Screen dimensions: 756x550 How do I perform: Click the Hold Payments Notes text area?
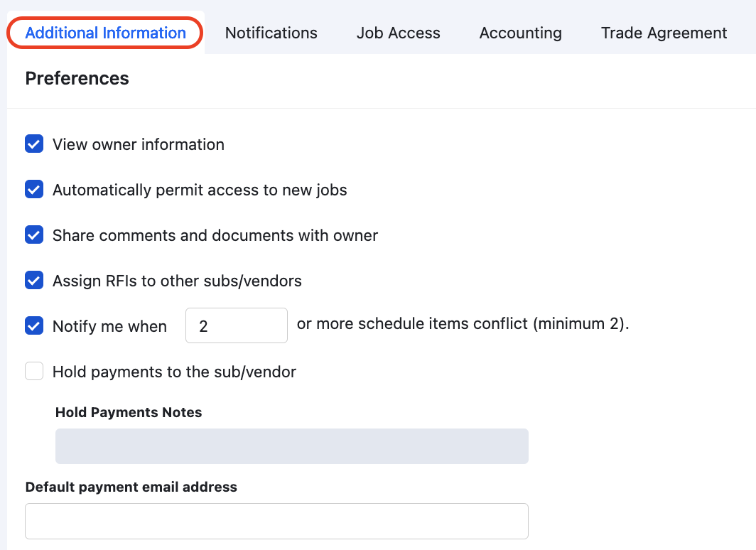pos(292,446)
